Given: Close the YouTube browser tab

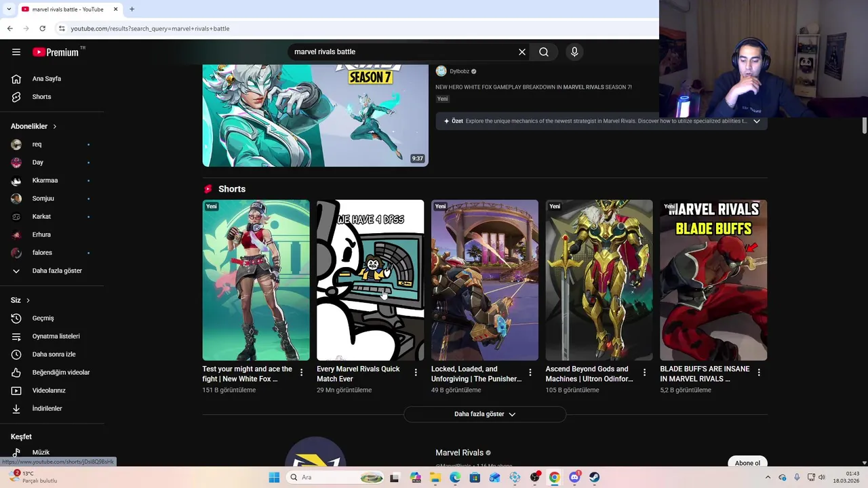Looking at the screenshot, I should pos(115,9).
